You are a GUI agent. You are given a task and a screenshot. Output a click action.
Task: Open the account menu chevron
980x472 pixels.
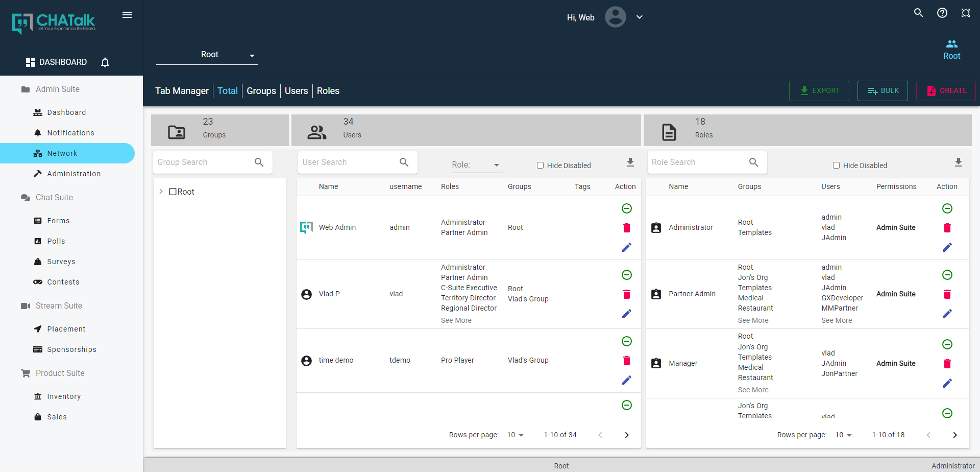tap(640, 17)
